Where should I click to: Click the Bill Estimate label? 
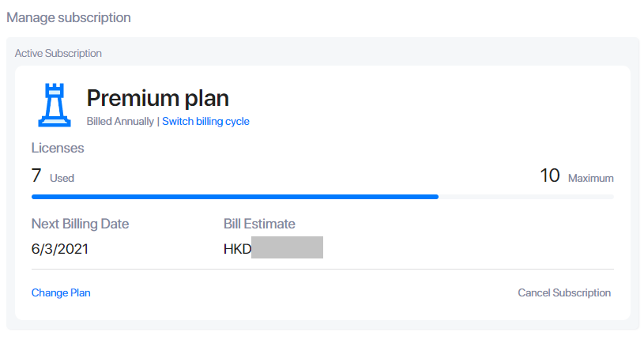(x=259, y=224)
